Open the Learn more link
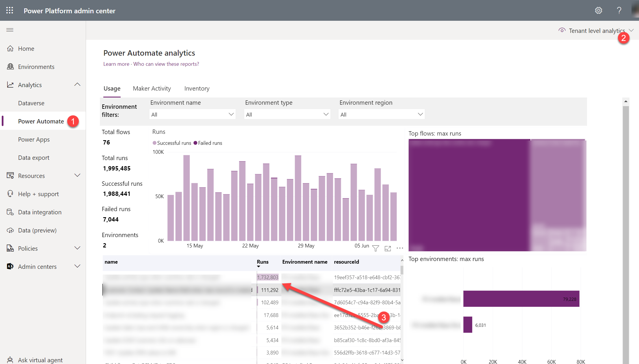Image resolution: width=639 pixels, height=364 pixels. point(116,64)
